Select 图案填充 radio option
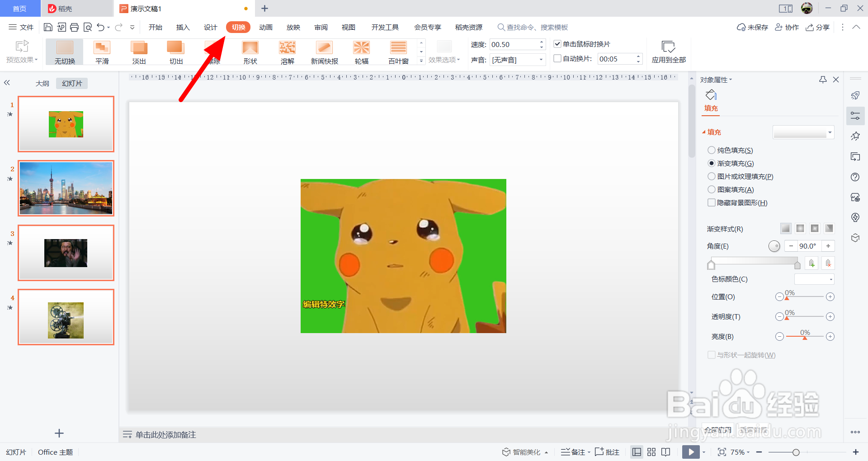868x461 pixels. [711, 189]
